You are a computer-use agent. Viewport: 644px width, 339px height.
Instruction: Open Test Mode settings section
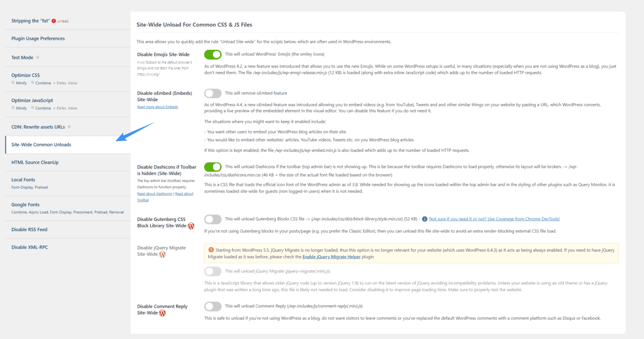[22, 57]
